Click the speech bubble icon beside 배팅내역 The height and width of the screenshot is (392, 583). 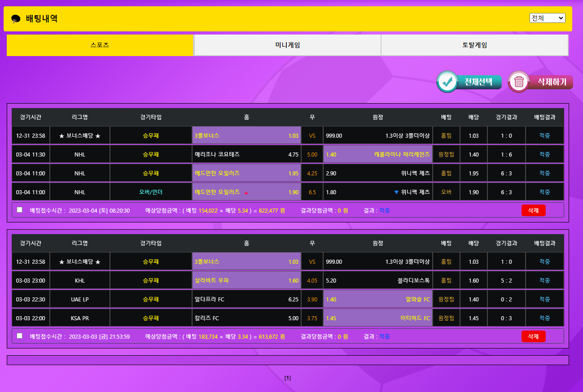point(16,19)
